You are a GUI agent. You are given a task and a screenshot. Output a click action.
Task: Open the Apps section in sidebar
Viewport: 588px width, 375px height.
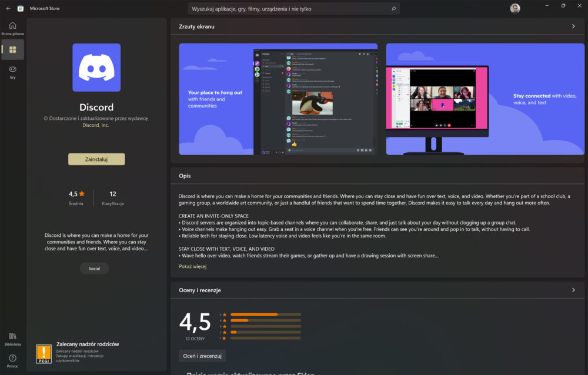pos(13,49)
